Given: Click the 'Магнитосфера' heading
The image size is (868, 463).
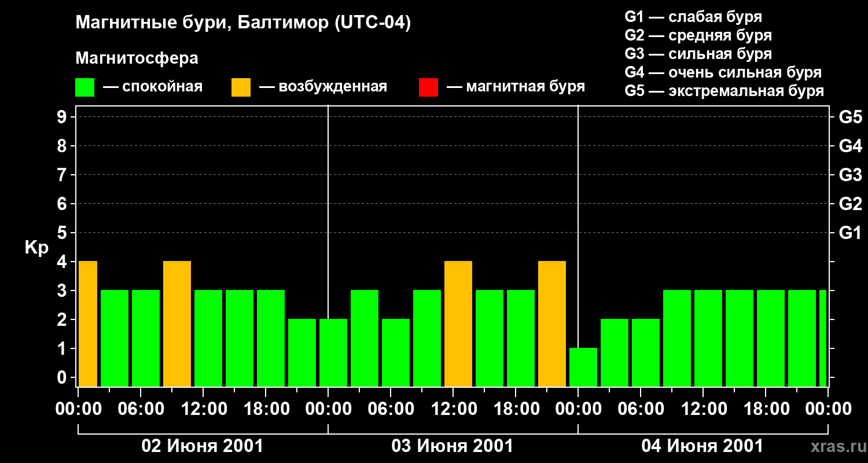Looking at the screenshot, I should pyautogui.click(x=137, y=58).
